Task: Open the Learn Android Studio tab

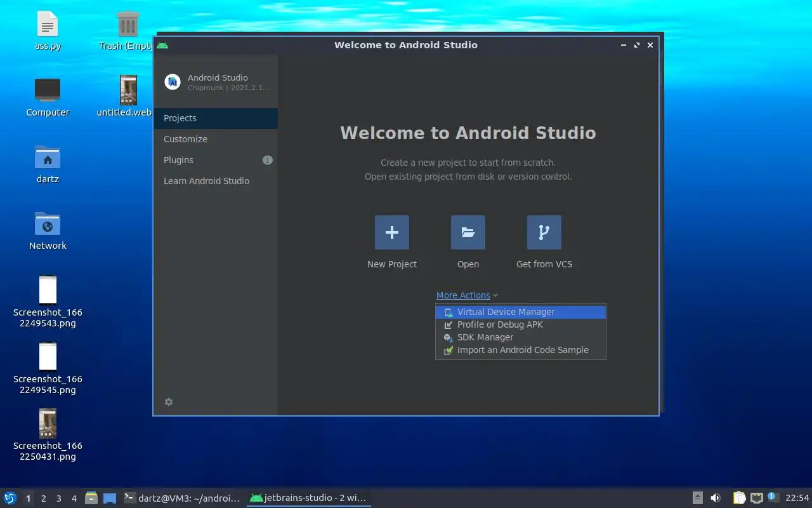Action: point(216,181)
